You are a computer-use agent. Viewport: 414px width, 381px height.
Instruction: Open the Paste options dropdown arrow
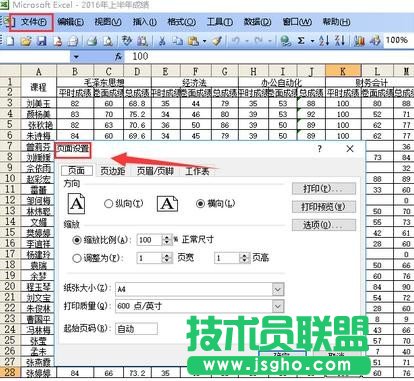coord(204,41)
